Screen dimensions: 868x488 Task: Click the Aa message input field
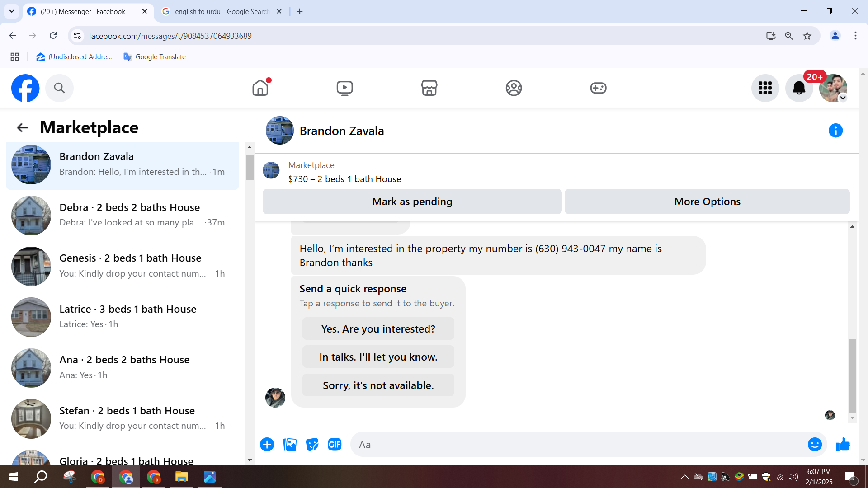579,445
